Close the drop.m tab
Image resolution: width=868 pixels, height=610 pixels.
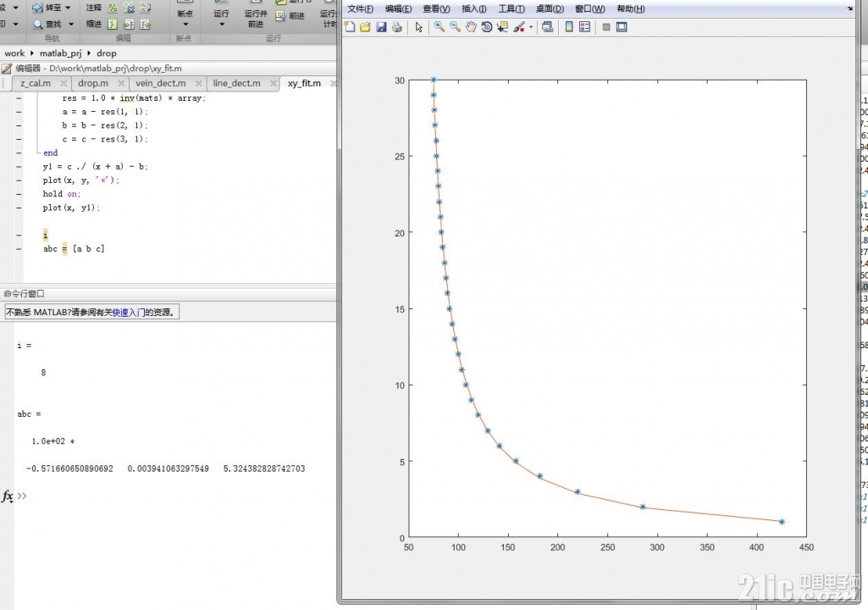point(121,83)
